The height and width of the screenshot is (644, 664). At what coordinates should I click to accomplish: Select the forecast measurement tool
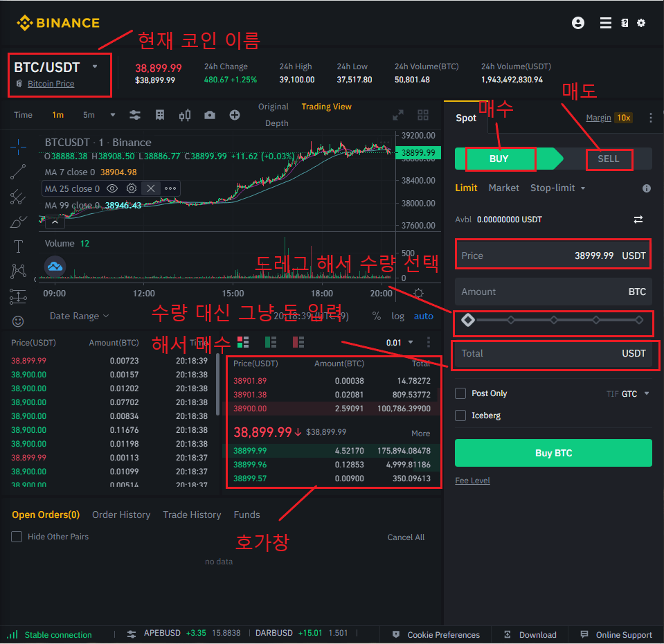tap(18, 296)
